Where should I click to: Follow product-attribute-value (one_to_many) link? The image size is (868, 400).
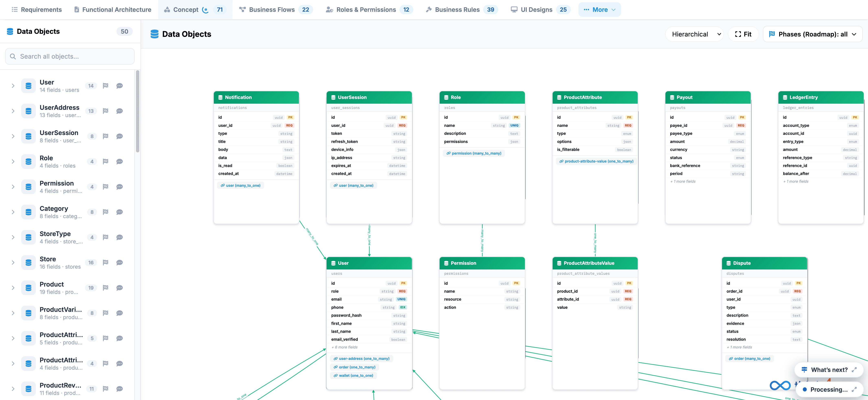596,162
